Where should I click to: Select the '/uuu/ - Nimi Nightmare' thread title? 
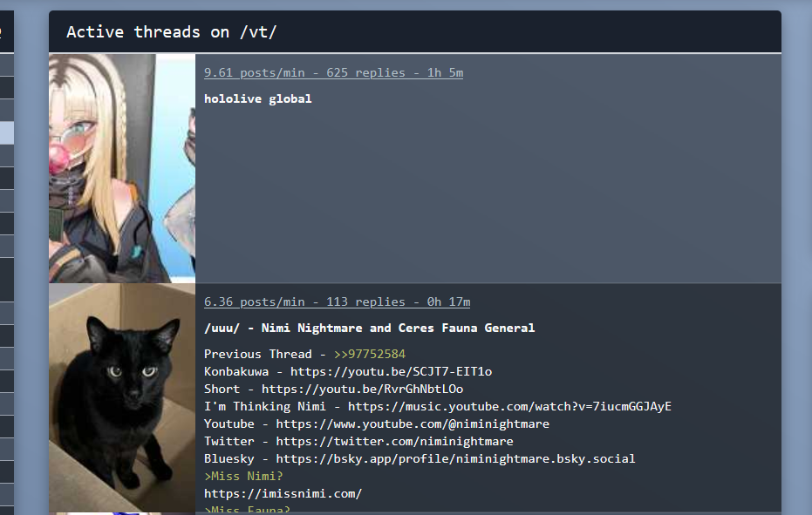click(369, 329)
